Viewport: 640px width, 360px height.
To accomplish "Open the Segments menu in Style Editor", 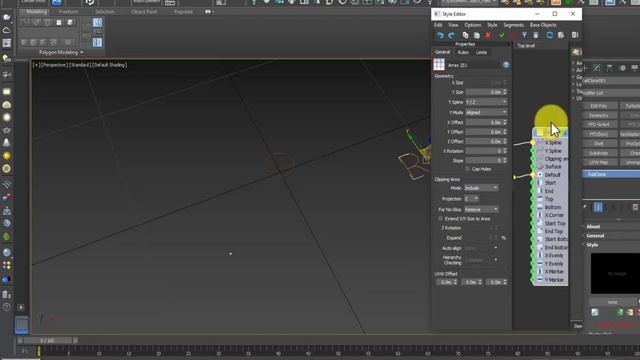I will pos(513,25).
